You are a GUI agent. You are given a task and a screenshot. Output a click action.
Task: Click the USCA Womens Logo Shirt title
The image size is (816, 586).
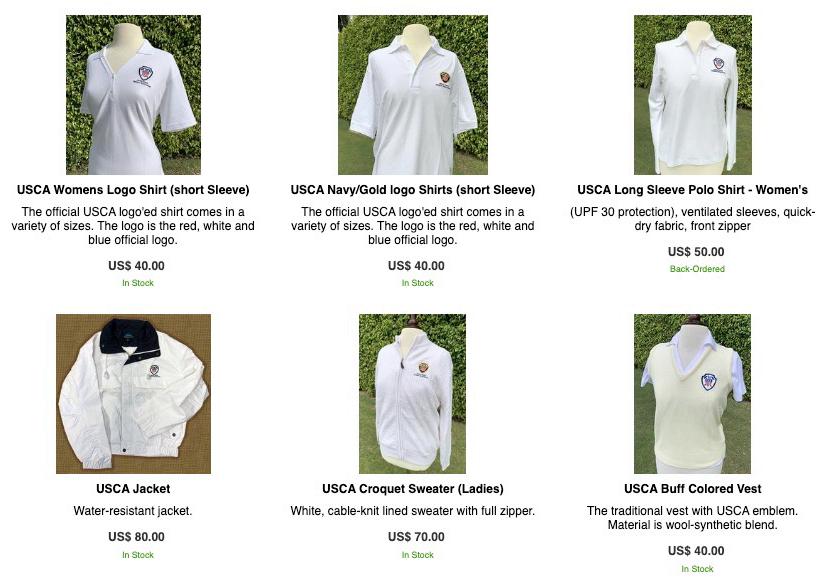133,190
